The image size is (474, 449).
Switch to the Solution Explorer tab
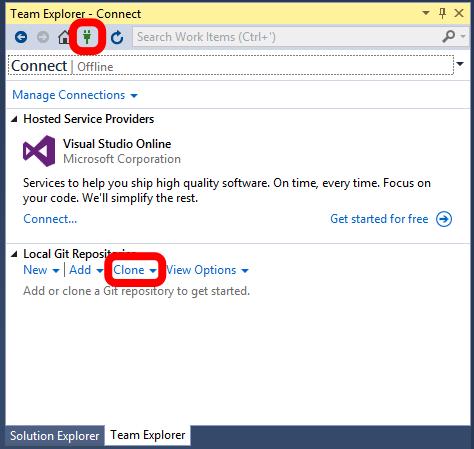click(x=55, y=436)
